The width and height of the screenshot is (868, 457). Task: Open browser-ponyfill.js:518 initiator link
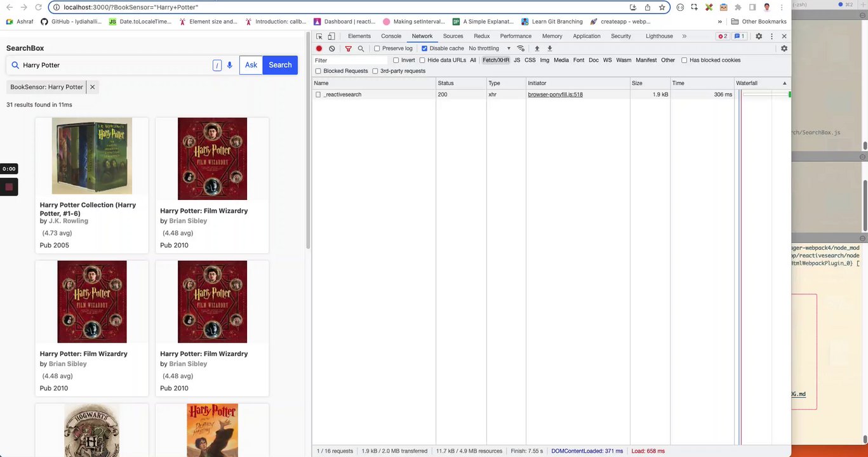tap(556, 95)
